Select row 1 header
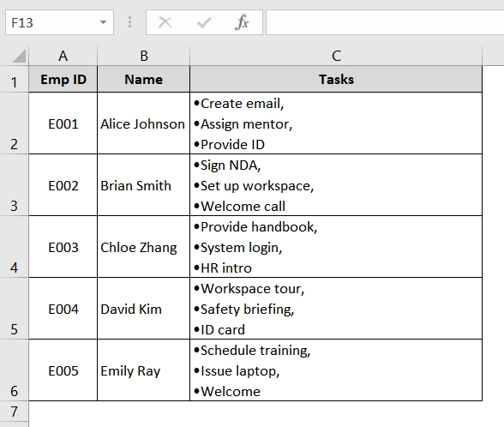 point(14,80)
